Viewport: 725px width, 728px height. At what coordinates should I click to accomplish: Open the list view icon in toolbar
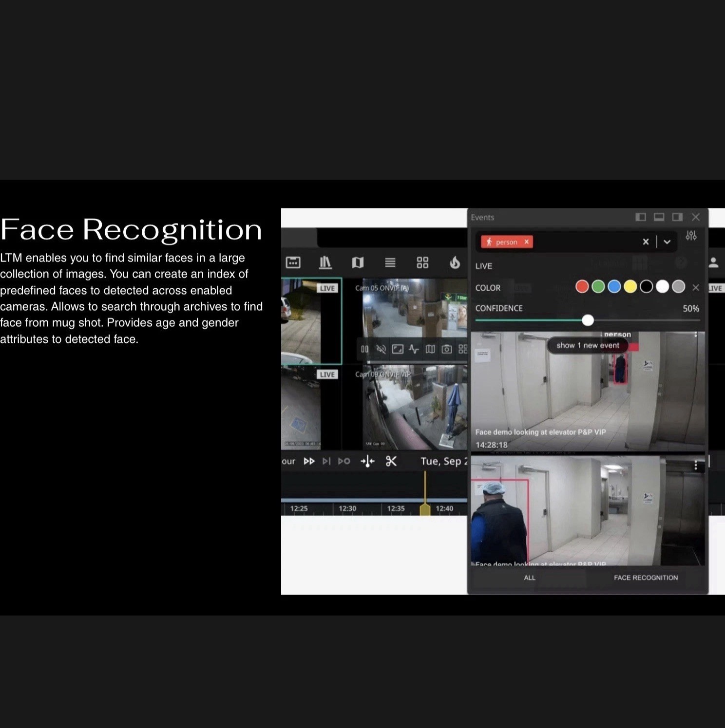pos(390,263)
